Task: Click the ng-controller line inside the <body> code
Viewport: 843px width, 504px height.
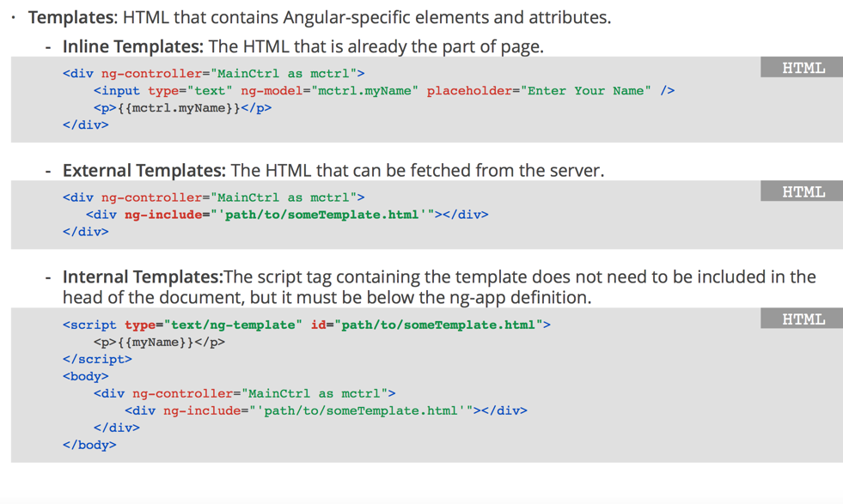Action: click(245, 394)
